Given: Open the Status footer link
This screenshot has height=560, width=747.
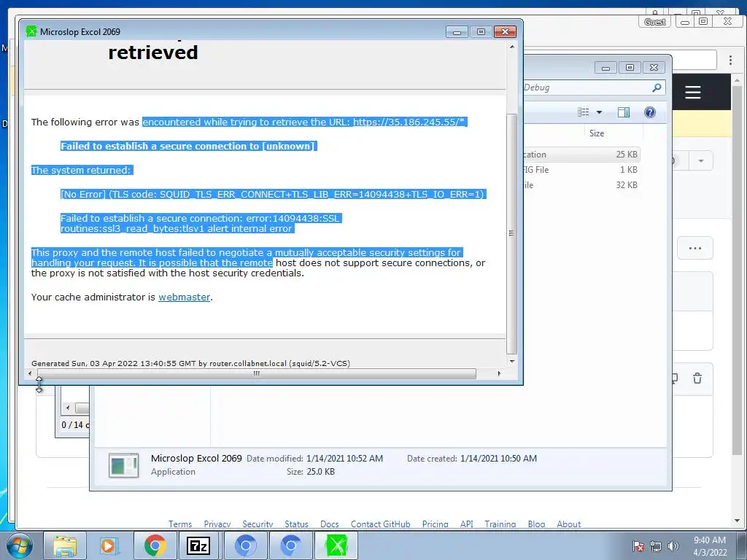Looking at the screenshot, I should 296,524.
